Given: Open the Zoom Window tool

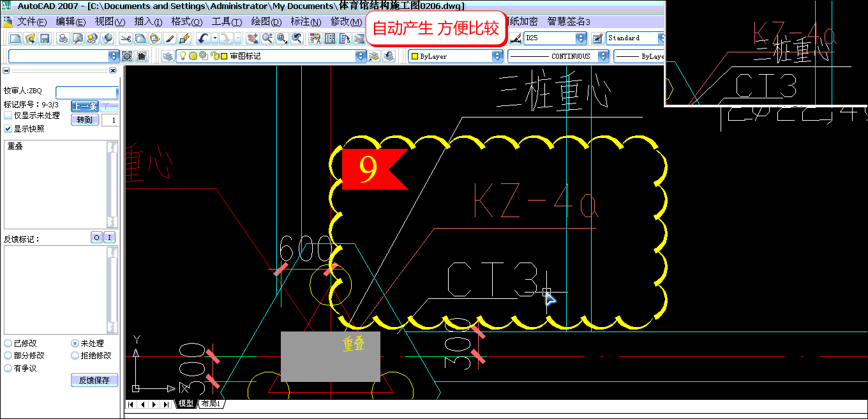Looking at the screenshot, I should 281,38.
